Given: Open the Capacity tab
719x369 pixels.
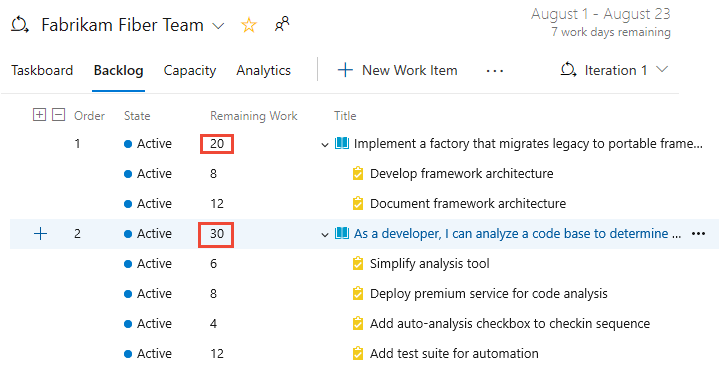Looking at the screenshot, I should [190, 71].
